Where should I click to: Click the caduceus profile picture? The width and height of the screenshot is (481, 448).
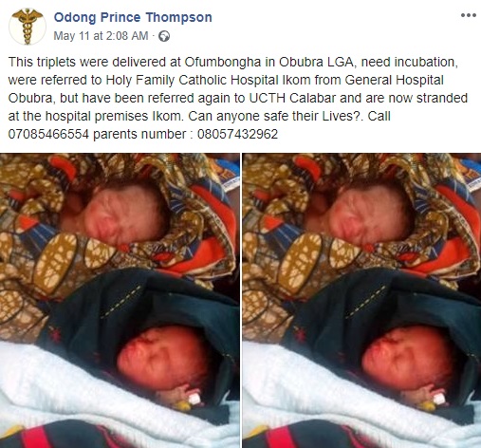tap(28, 27)
